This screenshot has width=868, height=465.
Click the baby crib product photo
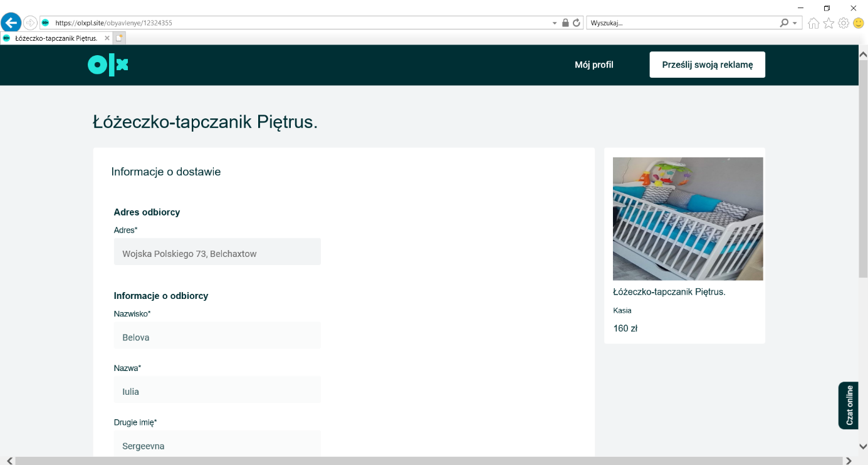pyautogui.click(x=688, y=219)
